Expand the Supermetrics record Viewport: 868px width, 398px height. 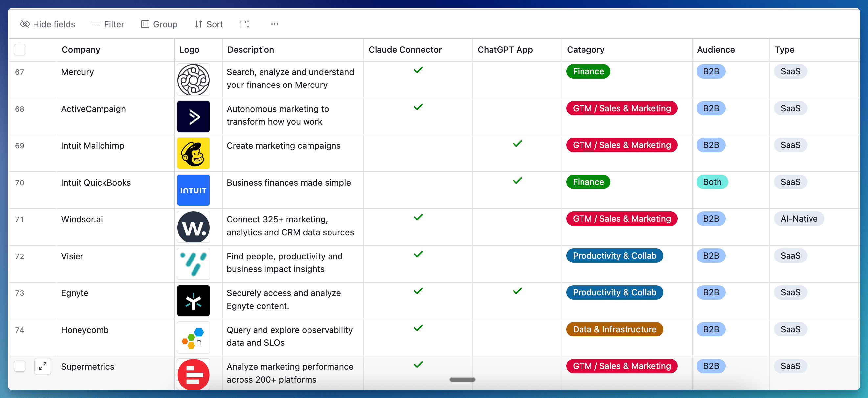[42, 366]
